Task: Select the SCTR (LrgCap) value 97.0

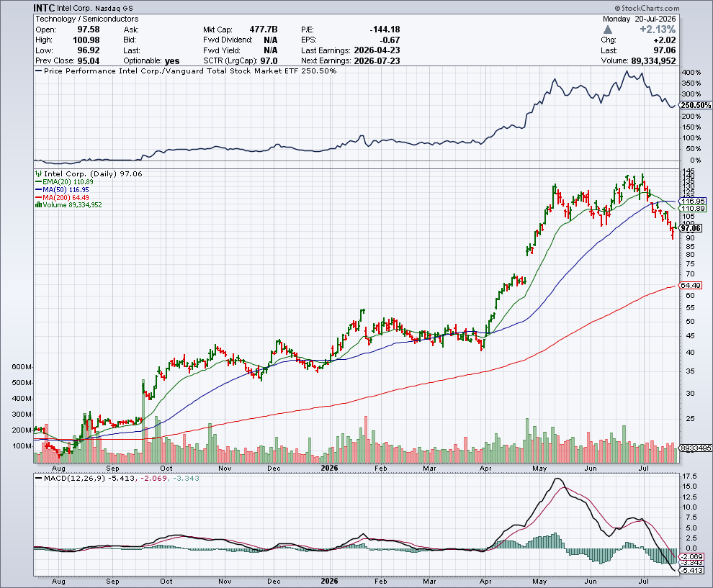Action: point(269,61)
